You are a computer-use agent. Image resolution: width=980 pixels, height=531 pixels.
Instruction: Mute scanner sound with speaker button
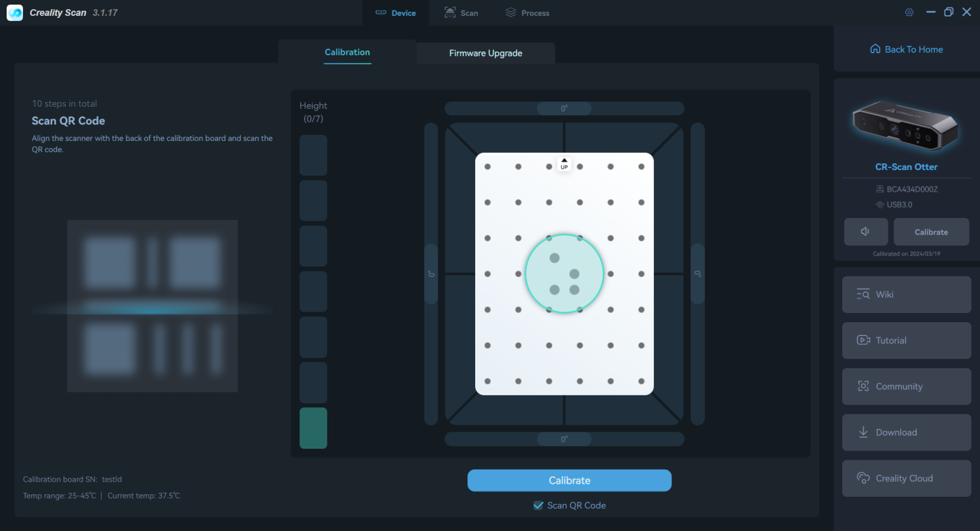865,232
